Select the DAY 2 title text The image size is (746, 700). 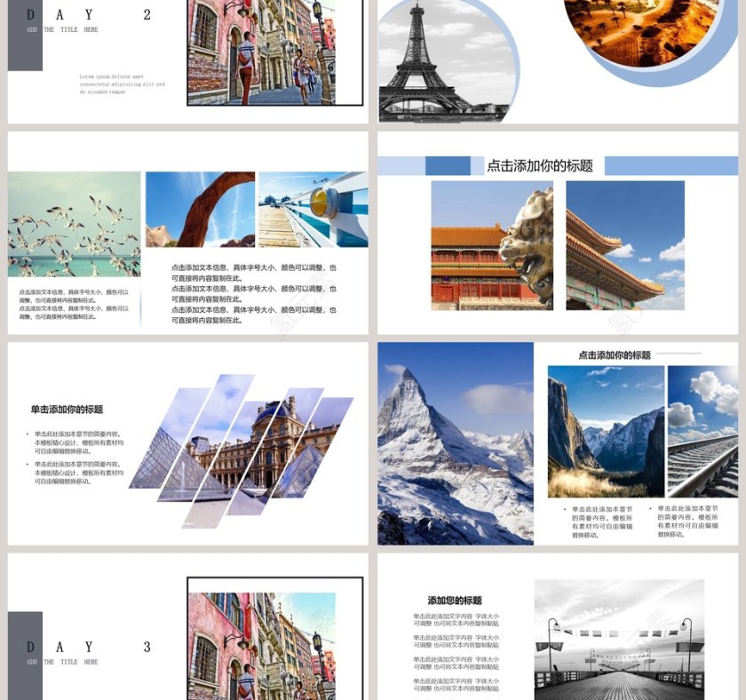tap(88, 14)
